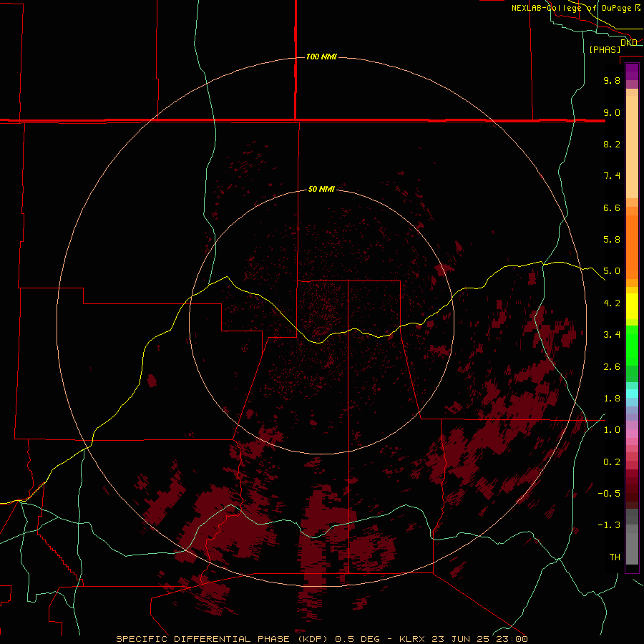The height and width of the screenshot is (644, 644).
Task: Click the "KLRX" station identifier
Action: (x=413, y=639)
